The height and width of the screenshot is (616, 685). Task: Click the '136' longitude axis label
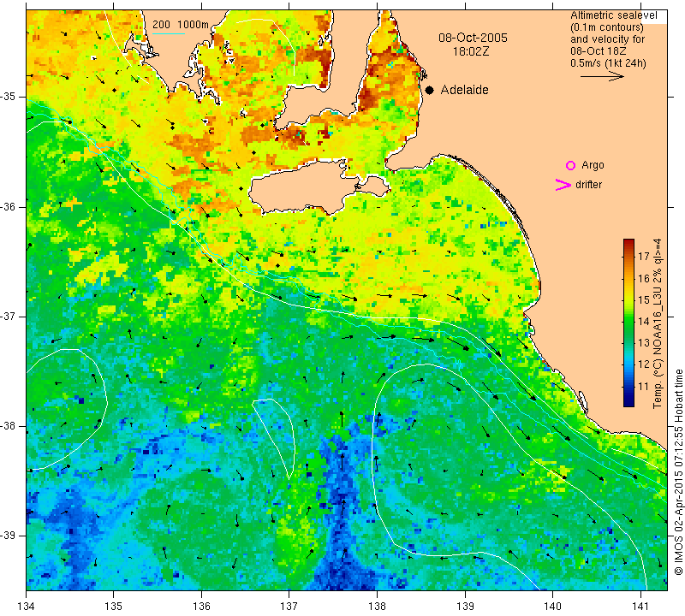[x=202, y=607]
